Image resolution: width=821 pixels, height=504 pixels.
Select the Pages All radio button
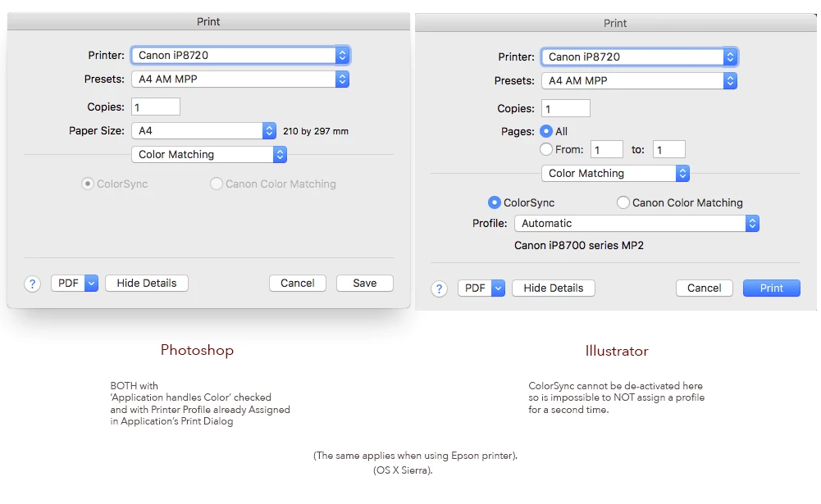pyautogui.click(x=546, y=131)
